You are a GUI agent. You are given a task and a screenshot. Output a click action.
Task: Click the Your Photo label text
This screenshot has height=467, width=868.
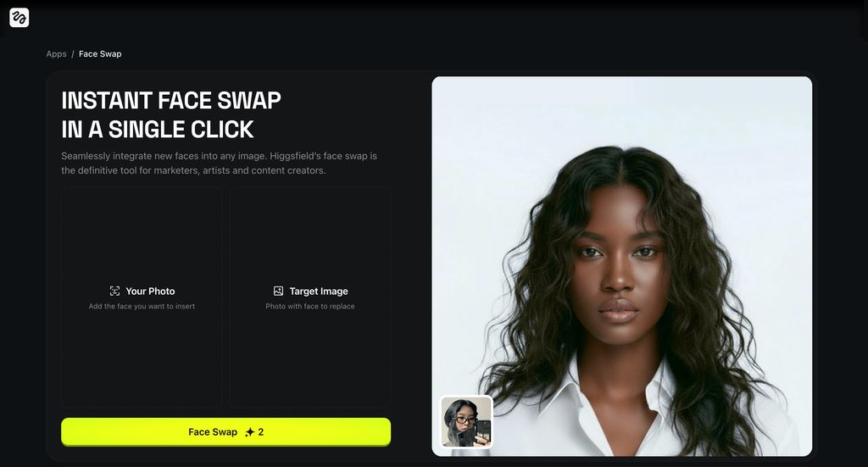point(150,291)
